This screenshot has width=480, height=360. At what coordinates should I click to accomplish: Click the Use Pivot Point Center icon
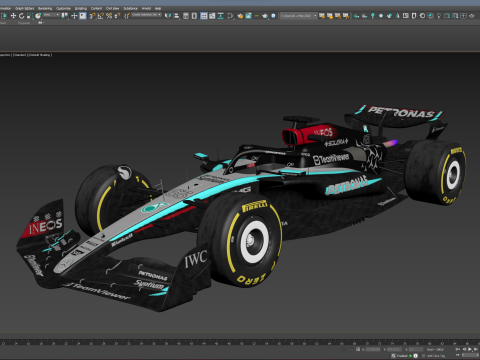click(65, 16)
